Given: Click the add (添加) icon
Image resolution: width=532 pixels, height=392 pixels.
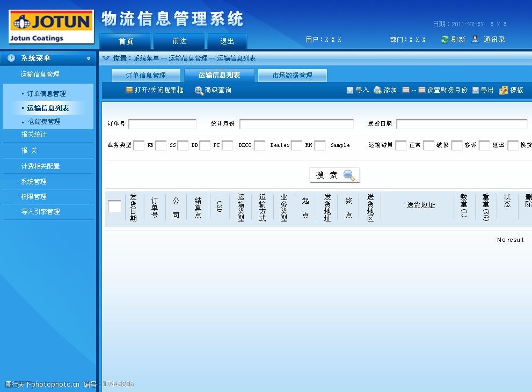Looking at the screenshot, I should point(378,90).
